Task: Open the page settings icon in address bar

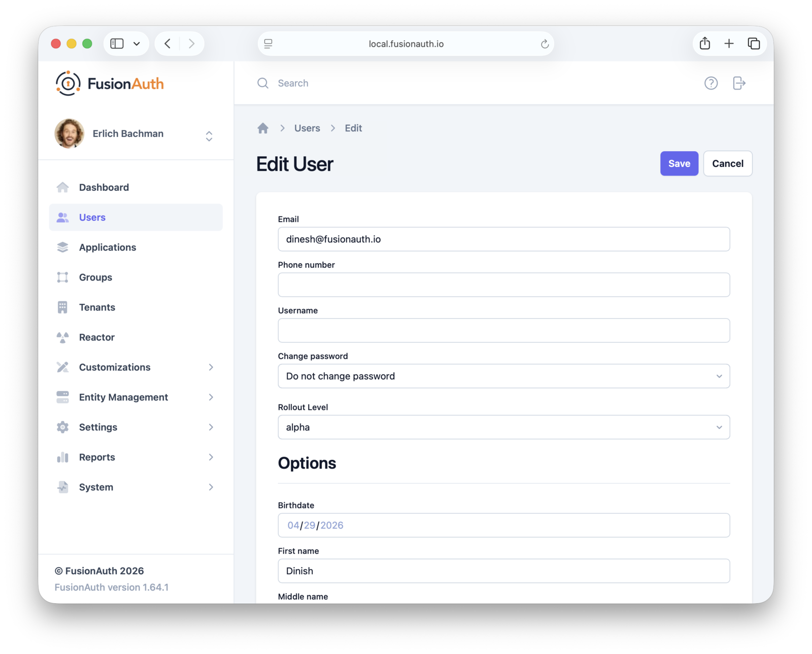Action: point(268,44)
